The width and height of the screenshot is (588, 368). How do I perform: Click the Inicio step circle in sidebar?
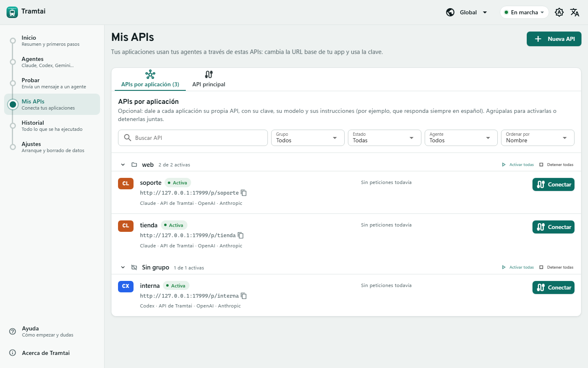13,40
